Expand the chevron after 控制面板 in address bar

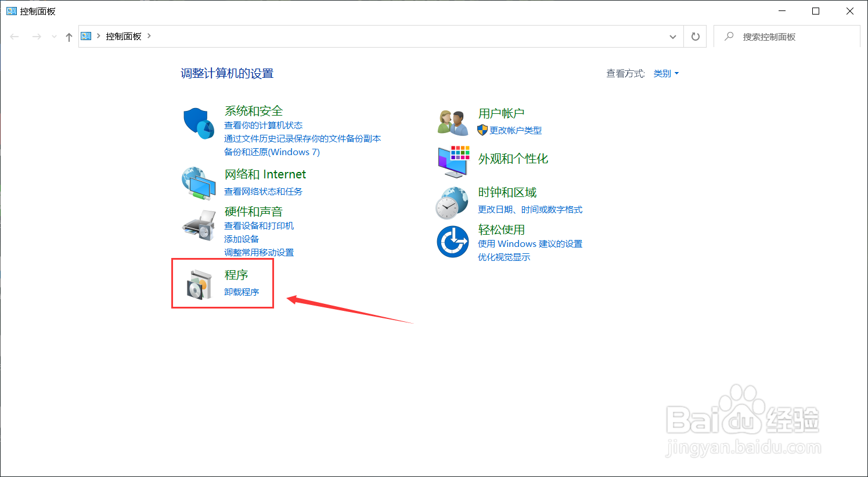pyautogui.click(x=149, y=36)
